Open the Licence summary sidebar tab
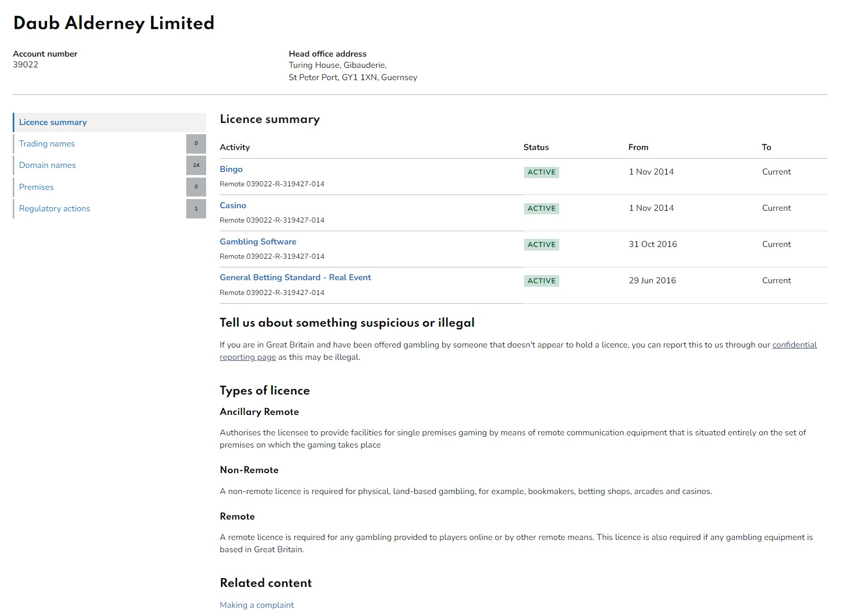This screenshot has height=616, width=846. (x=109, y=122)
